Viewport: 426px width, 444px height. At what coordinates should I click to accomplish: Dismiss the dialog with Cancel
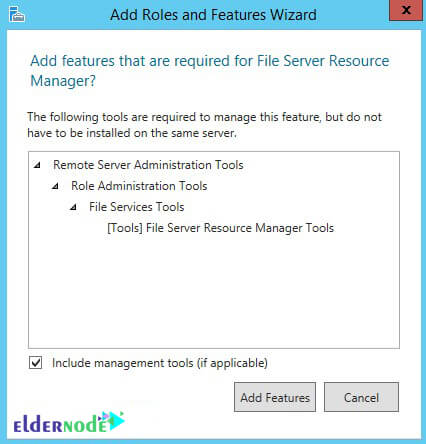coord(361,397)
